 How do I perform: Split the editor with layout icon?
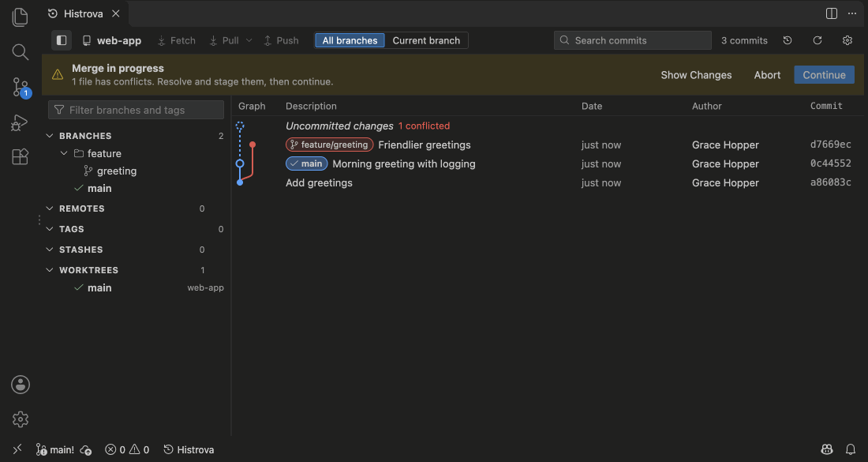coord(832,13)
